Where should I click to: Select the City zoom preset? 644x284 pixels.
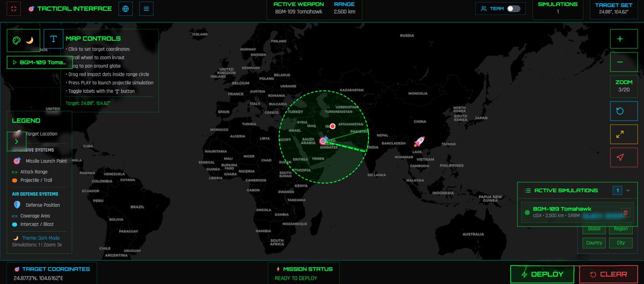pyautogui.click(x=620, y=243)
